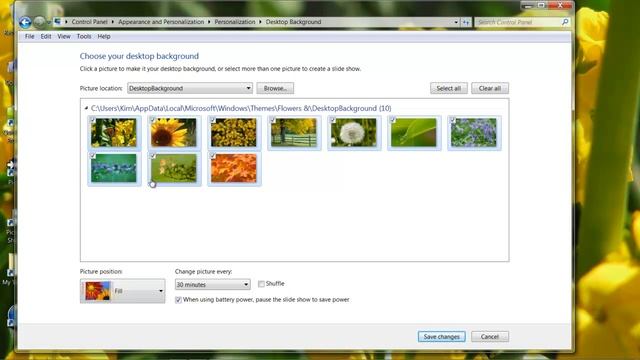Click Personalization breadcrumb segment
Screen dimensions: 640x360
(x=235, y=22)
